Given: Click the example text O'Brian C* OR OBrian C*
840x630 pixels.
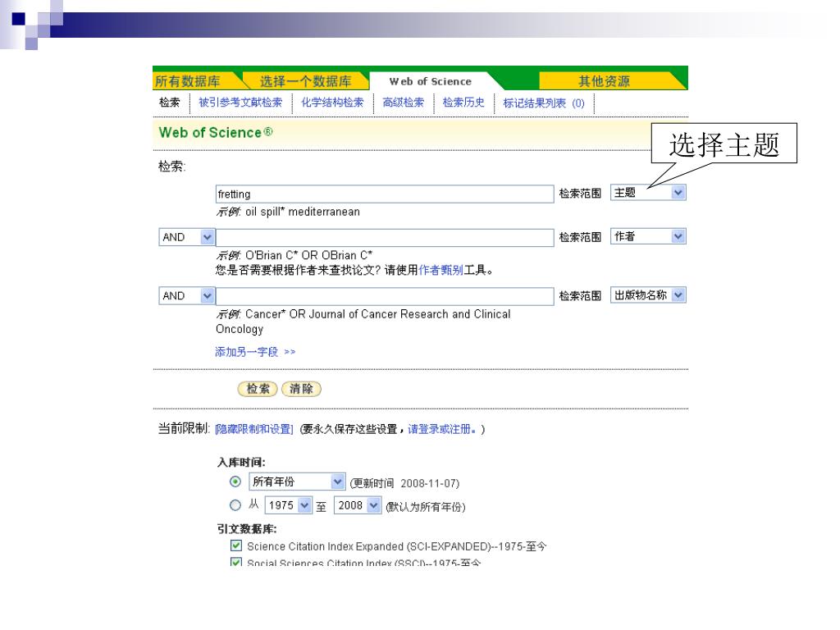Looking at the screenshot, I should click(308, 255).
